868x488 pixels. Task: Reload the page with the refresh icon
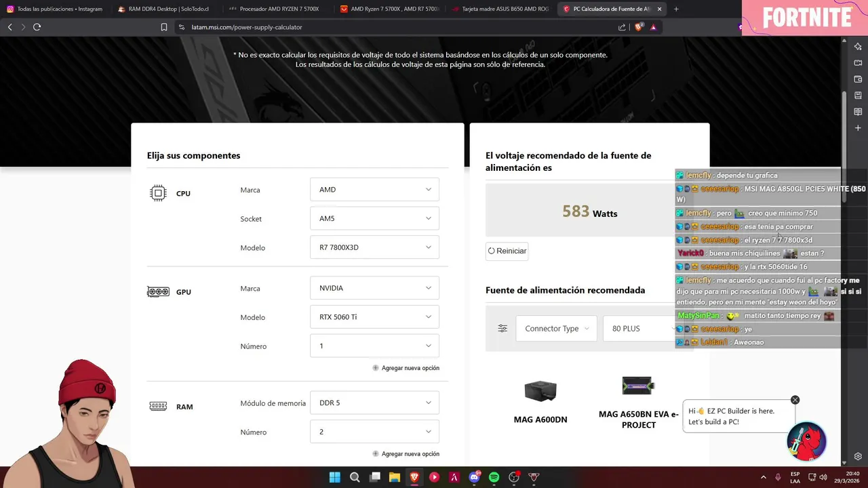(37, 27)
